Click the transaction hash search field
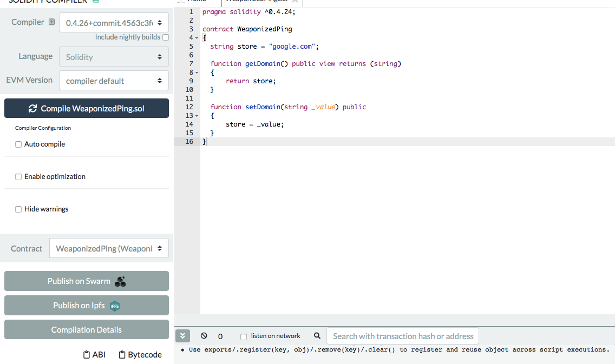 click(x=402, y=336)
